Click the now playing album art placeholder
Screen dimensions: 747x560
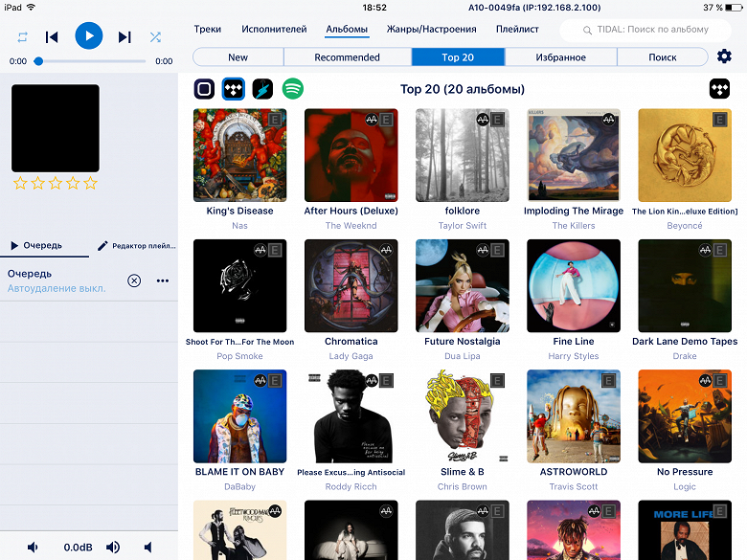56,128
